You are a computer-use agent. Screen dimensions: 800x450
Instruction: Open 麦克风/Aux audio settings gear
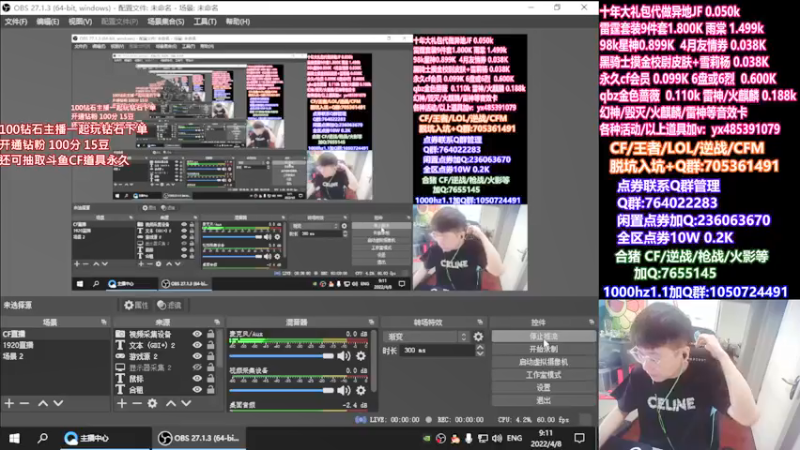tap(361, 356)
